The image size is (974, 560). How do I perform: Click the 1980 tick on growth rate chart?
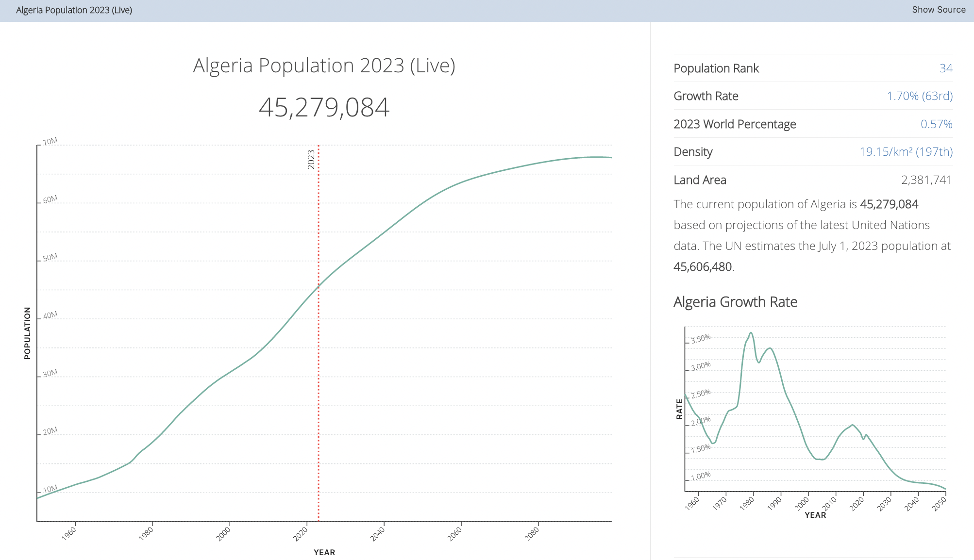tap(747, 503)
